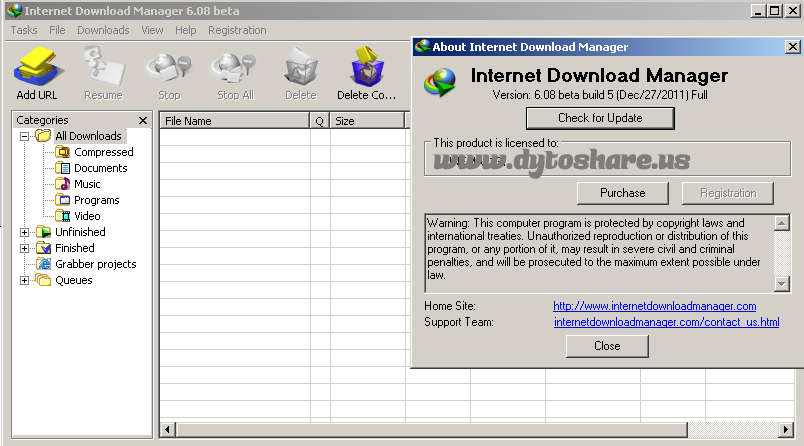This screenshot has height=446, width=804.
Task: Collapse the All Downloads tree node
Action: tap(24, 136)
